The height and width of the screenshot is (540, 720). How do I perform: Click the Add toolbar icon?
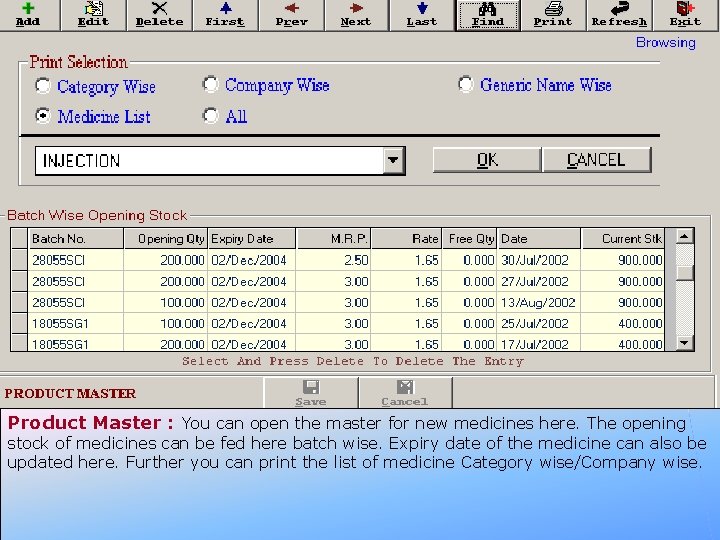28,15
